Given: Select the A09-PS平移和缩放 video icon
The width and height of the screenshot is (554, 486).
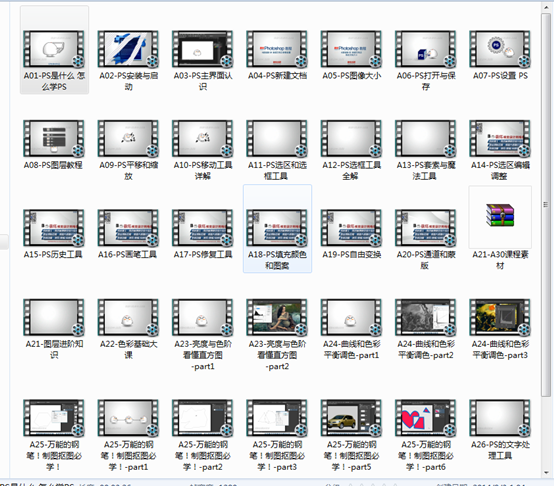Looking at the screenshot, I should click(x=128, y=138).
